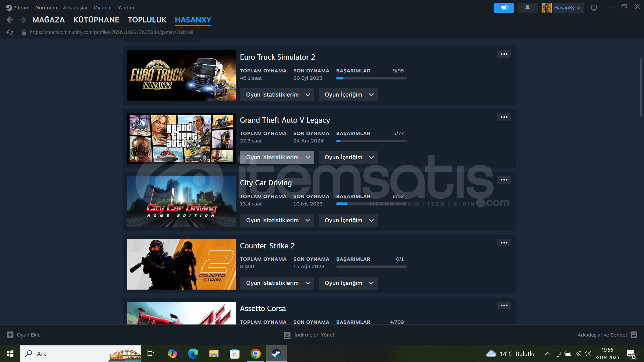644x362 pixels.
Task: Click the Counter-Strike 2 cover image
Action: pos(181,264)
